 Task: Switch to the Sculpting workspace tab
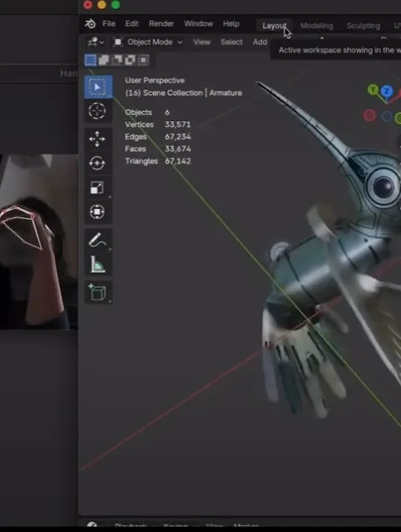363,26
